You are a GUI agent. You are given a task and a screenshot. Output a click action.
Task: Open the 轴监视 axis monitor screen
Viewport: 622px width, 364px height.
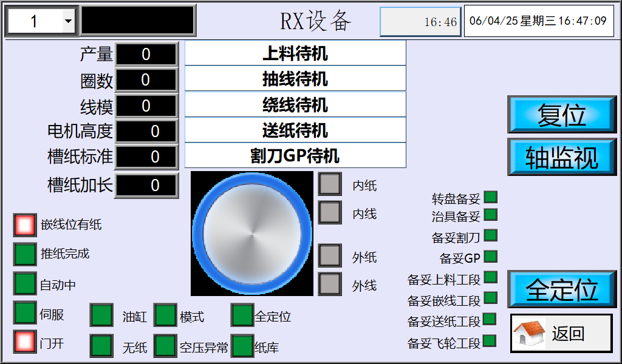point(562,157)
